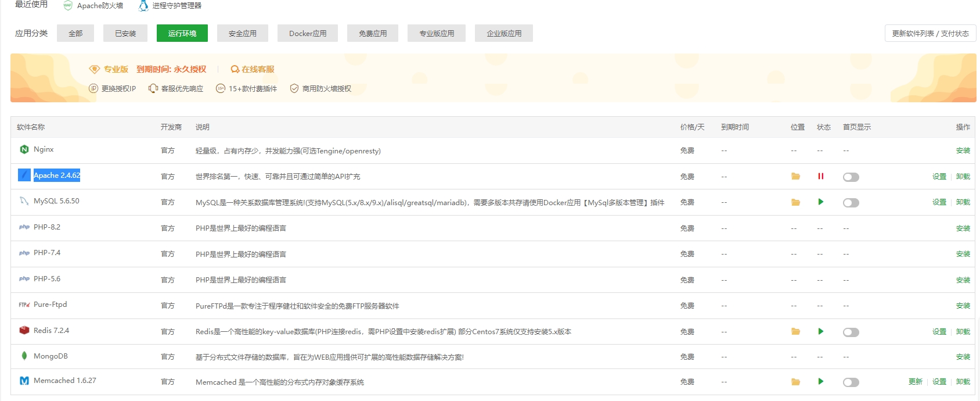Select the 已安装 category tab
The image size is (980, 401).
coord(125,33)
